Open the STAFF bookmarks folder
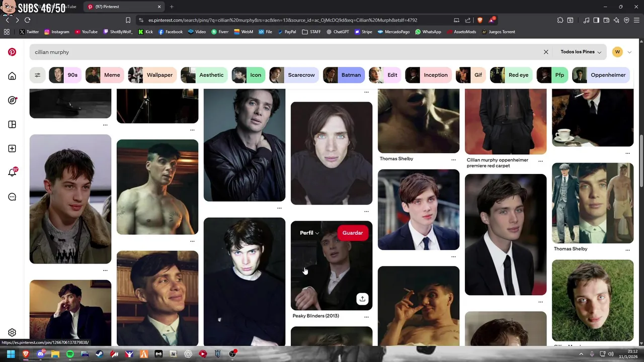The image size is (644, 362). coord(311,32)
